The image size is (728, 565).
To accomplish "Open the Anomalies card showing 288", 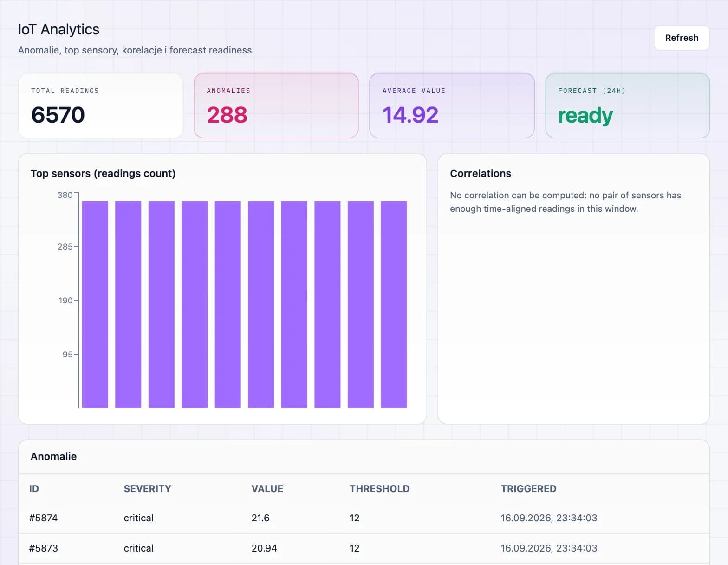I will [x=276, y=105].
